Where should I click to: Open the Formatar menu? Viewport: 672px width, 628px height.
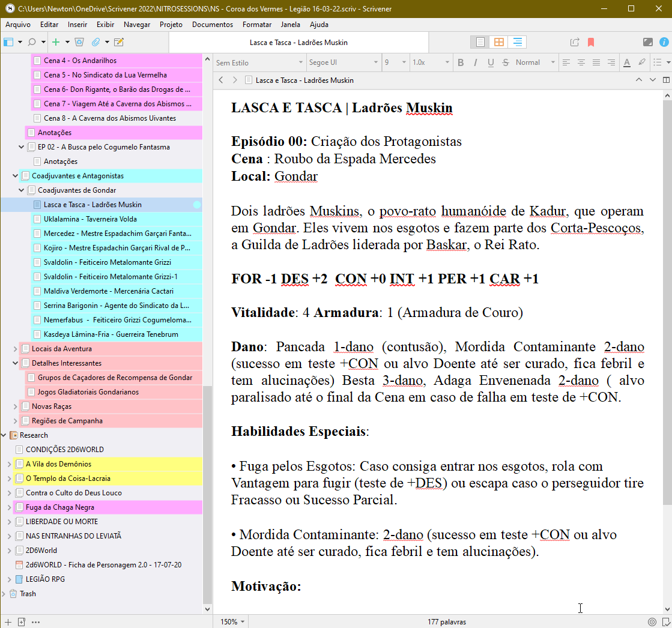(x=256, y=25)
